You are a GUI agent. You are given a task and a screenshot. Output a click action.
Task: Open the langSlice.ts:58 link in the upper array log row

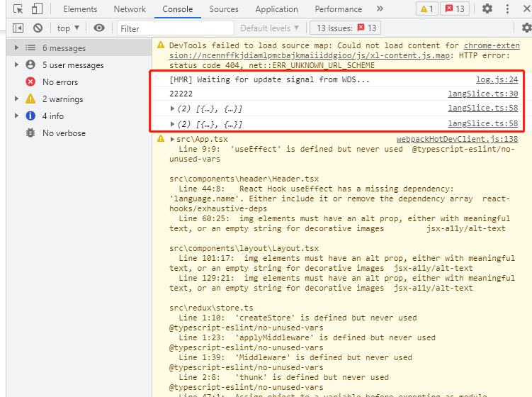coord(483,108)
